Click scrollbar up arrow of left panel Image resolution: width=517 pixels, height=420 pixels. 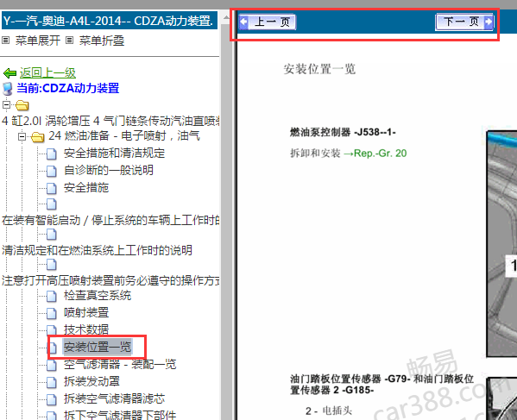point(226,17)
